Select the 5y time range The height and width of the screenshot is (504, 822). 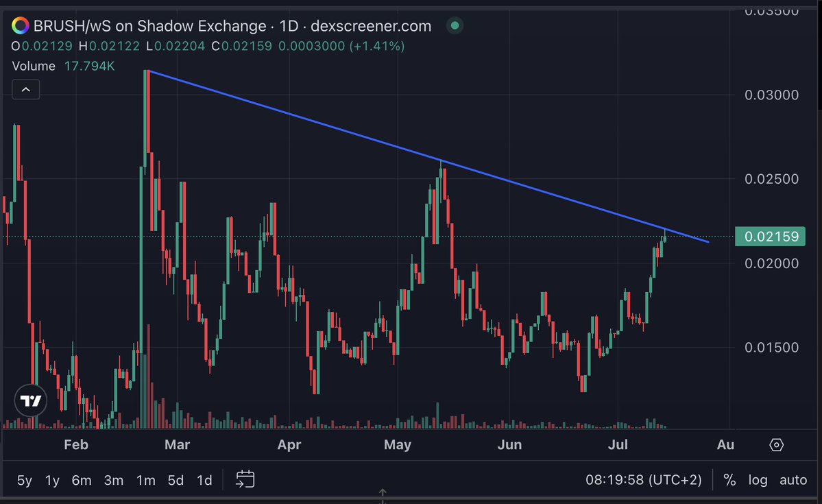tap(25, 480)
